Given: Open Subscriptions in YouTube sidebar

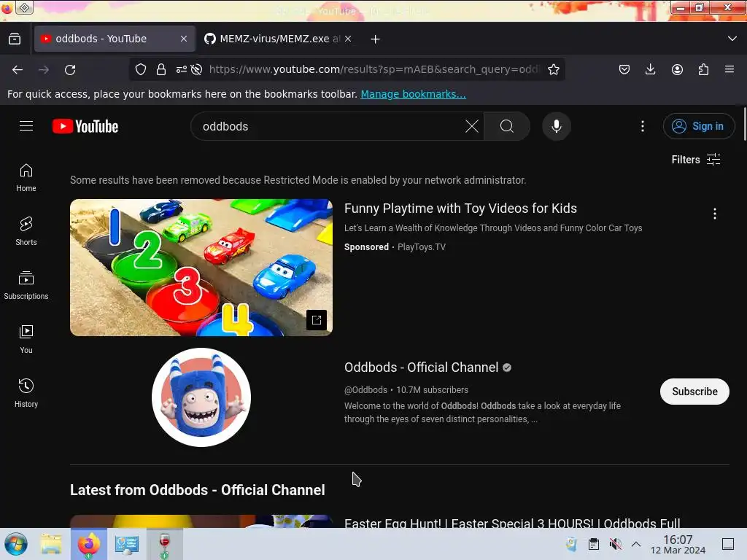Looking at the screenshot, I should [x=26, y=285].
